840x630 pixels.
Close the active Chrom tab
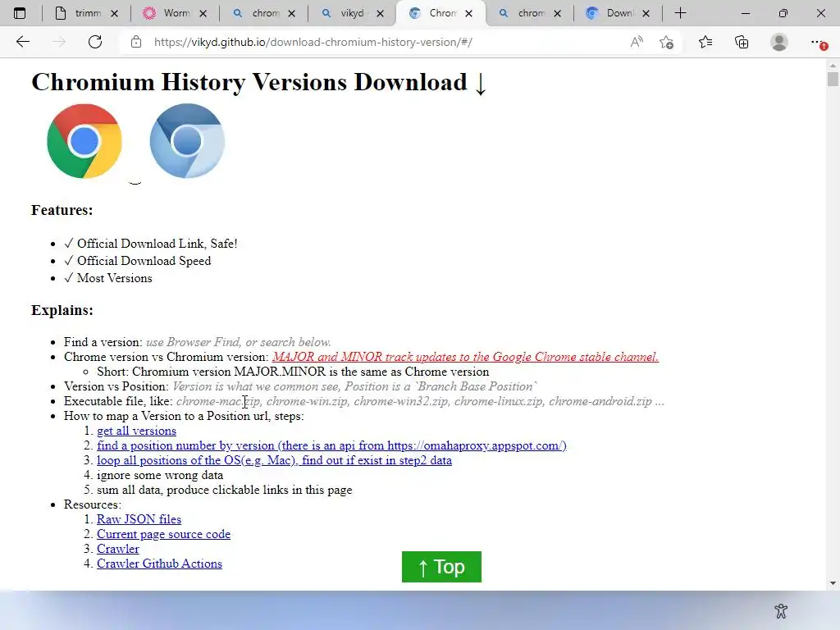pyautogui.click(x=468, y=13)
